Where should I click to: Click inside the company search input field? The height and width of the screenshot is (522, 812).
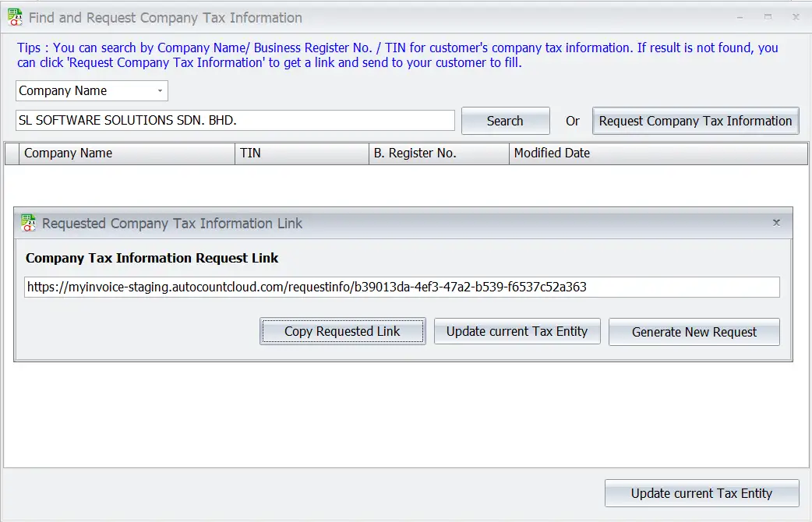click(x=234, y=120)
